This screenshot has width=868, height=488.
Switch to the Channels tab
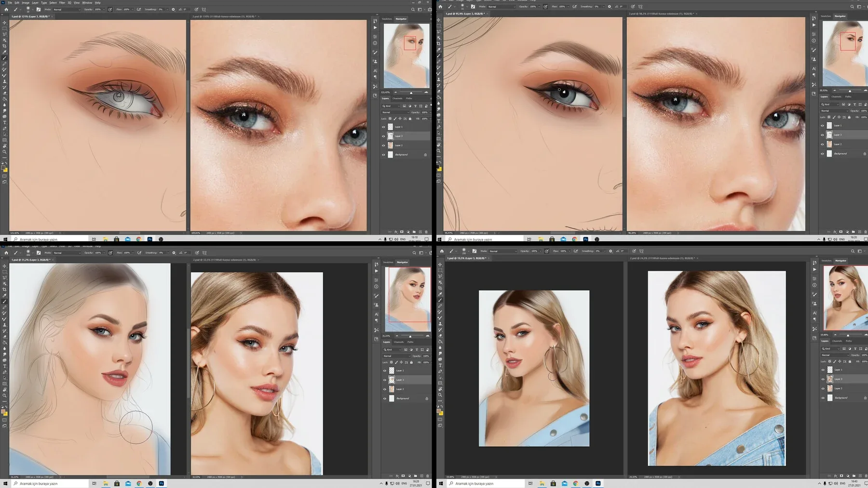coord(397,98)
